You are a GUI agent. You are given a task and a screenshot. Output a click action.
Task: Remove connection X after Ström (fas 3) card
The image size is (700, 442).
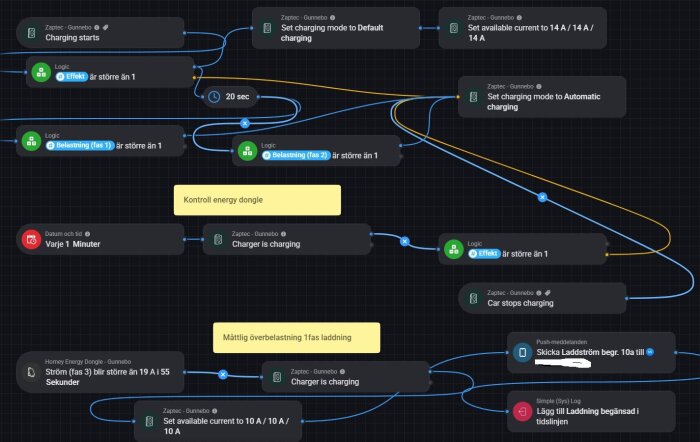tap(223, 374)
